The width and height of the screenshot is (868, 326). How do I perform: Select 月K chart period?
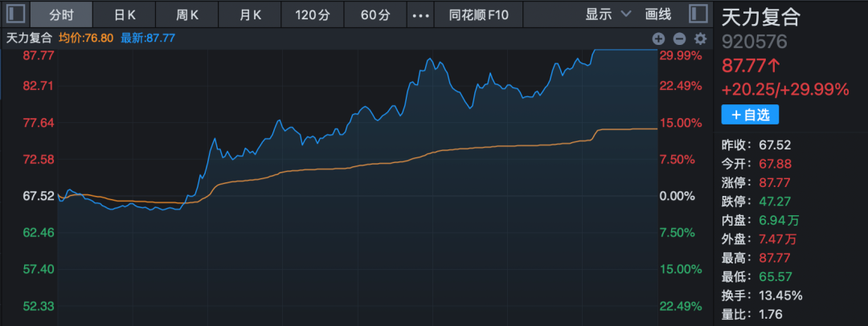250,14
